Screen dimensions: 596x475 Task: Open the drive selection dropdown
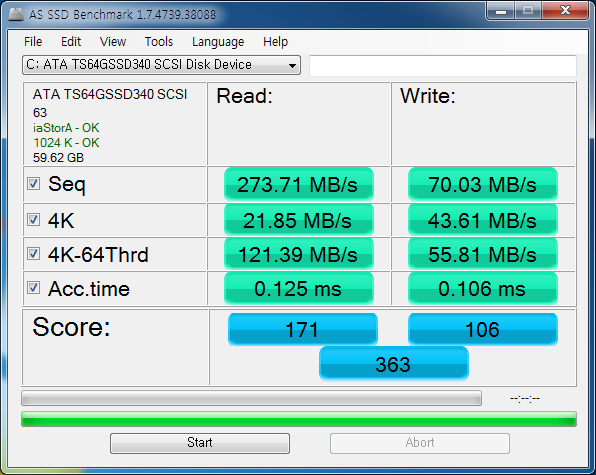(161, 65)
